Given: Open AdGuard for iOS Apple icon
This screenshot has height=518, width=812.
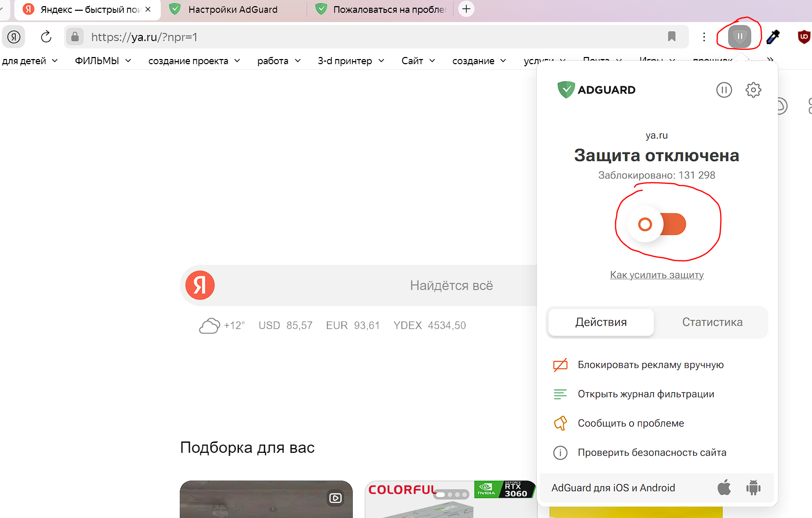Looking at the screenshot, I should click(x=724, y=488).
